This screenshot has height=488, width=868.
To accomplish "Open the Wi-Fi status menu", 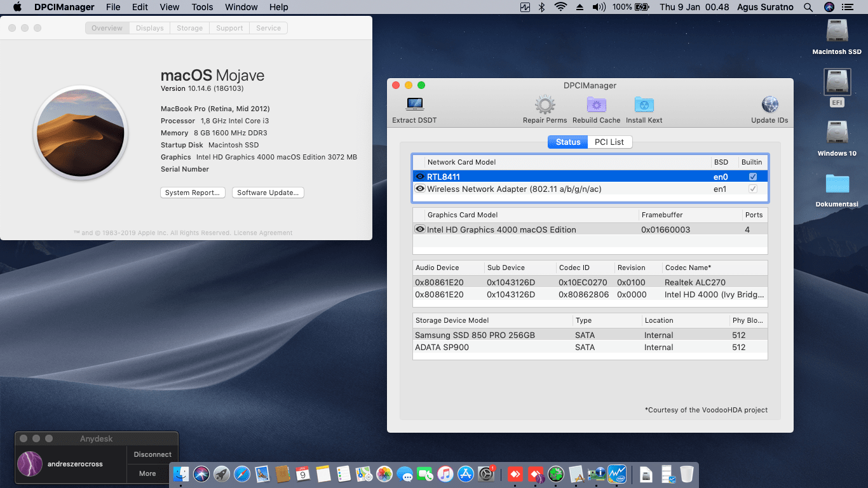I will click(x=559, y=7).
